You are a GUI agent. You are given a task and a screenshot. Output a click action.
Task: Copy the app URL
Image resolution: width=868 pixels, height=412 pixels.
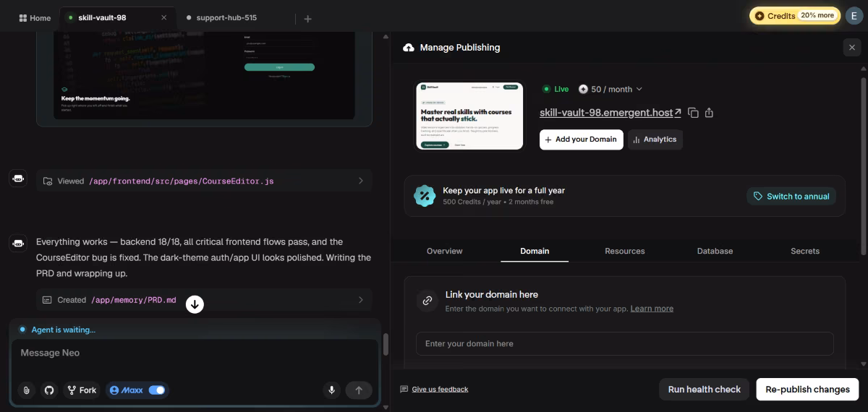[x=693, y=113]
